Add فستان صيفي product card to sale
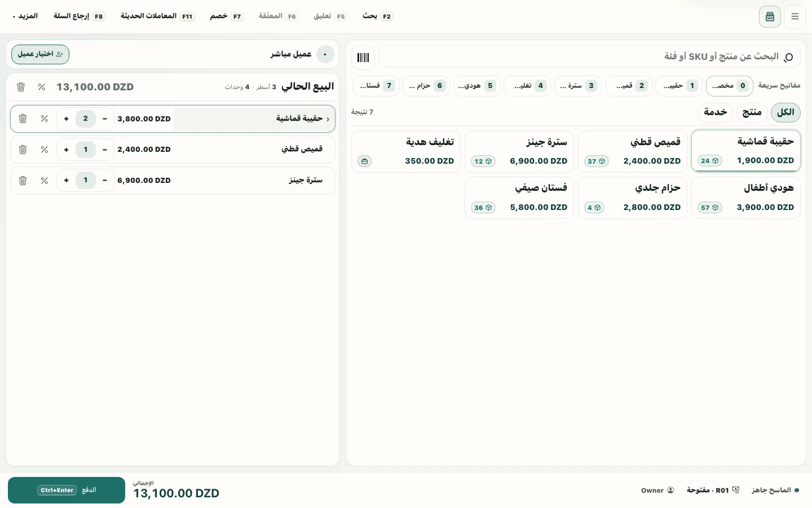The height and width of the screenshot is (508, 812). pos(519,198)
